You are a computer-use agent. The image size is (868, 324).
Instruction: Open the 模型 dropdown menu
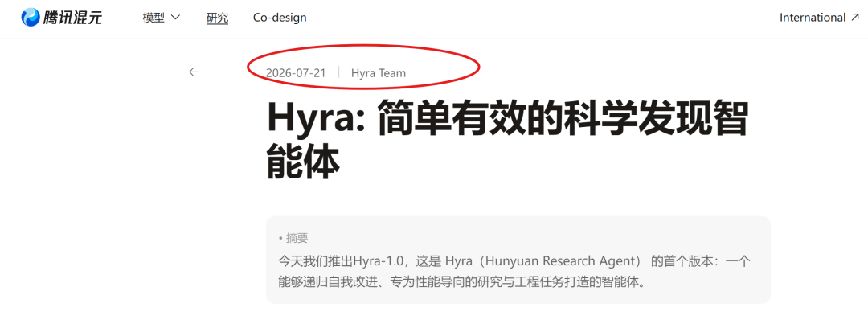click(x=161, y=18)
